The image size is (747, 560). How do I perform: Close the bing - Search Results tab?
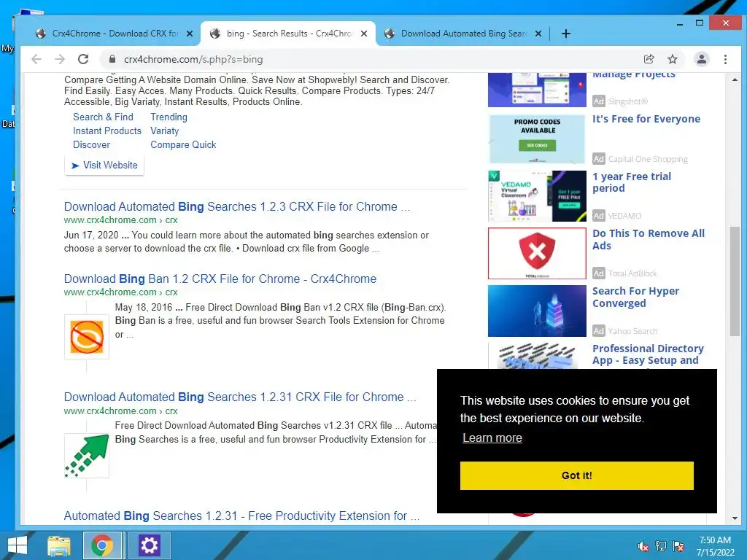pos(364,34)
